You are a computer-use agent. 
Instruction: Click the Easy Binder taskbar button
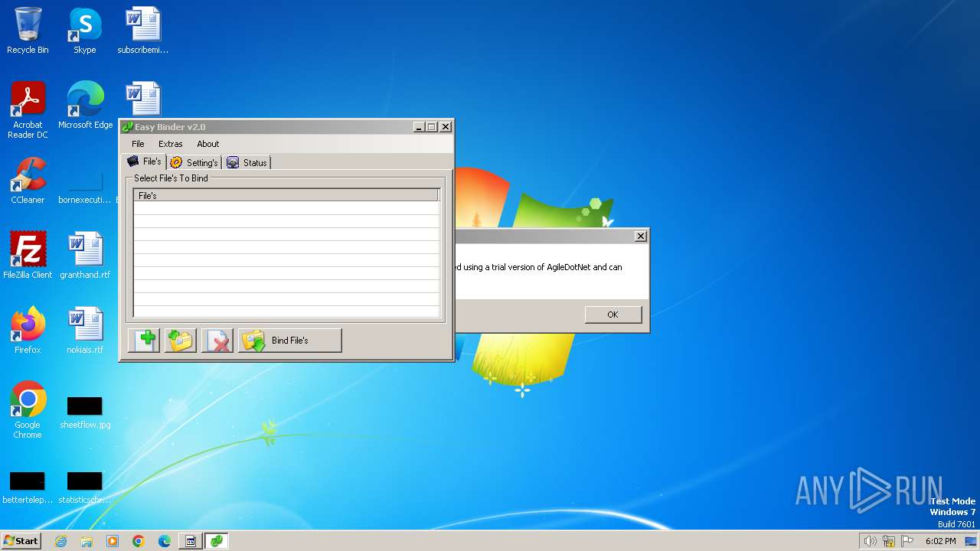217,541
